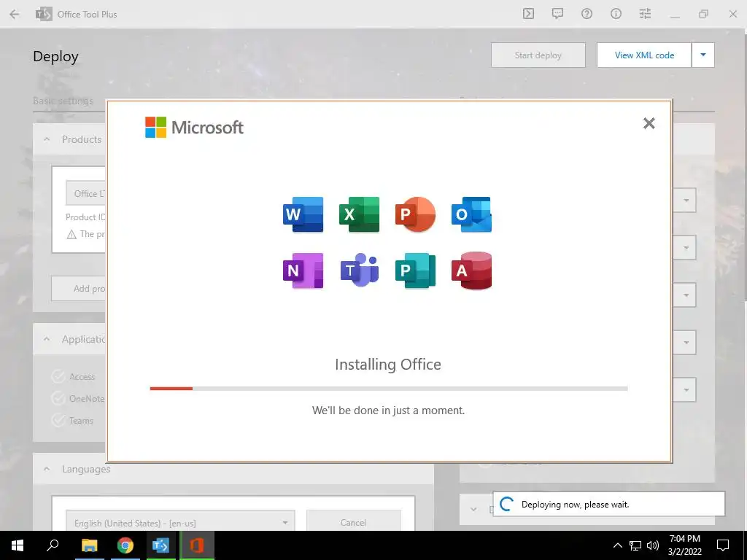747x560 pixels.
Task: Click the Access app icon
Action: [x=472, y=271]
